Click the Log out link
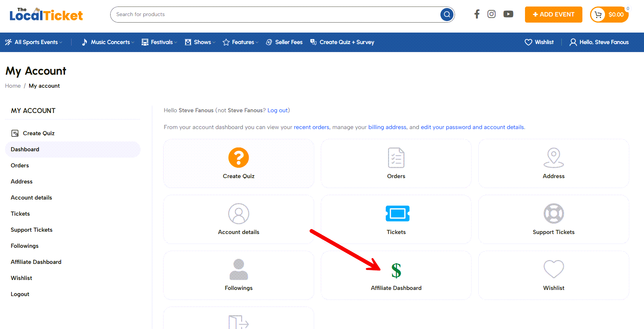Image resolution: width=644 pixels, height=329 pixels. tap(277, 110)
